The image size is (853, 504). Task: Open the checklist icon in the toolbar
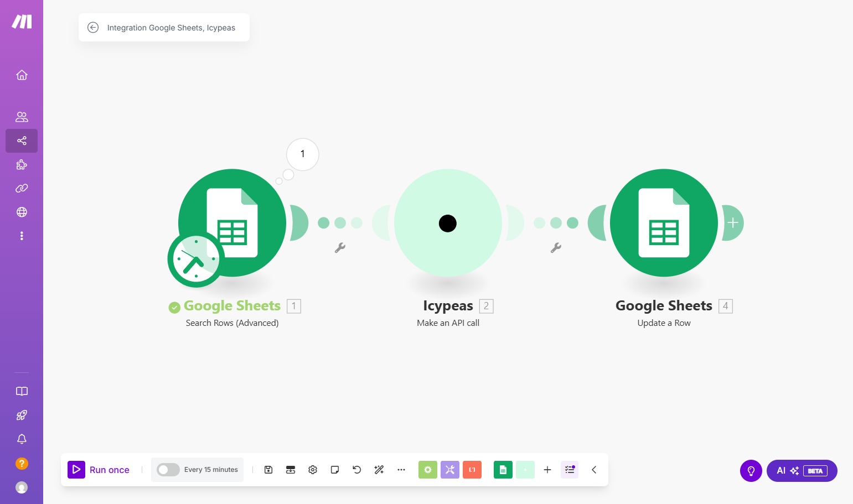click(x=570, y=470)
